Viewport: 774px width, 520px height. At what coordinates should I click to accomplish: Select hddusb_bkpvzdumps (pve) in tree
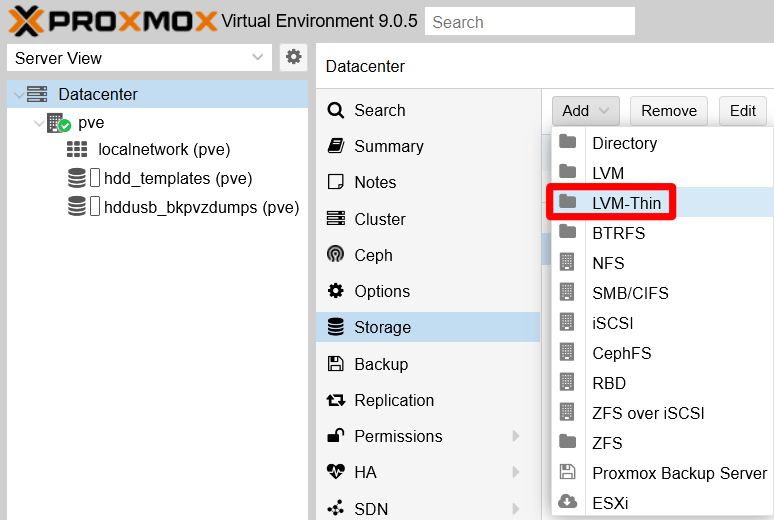click(201, 207)
